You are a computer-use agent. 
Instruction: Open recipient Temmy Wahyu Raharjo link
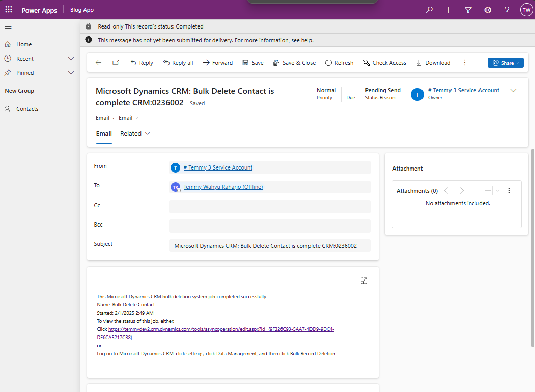tap(223, 187)
